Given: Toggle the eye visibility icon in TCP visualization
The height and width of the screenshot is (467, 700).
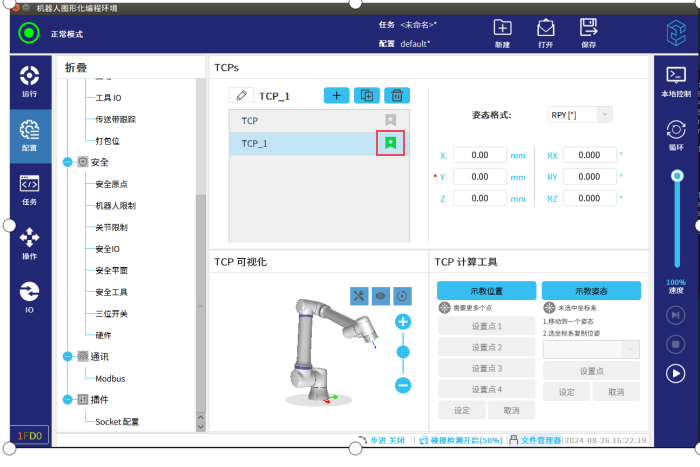Looking at the screenshot, I should click(x=381, y=296).
